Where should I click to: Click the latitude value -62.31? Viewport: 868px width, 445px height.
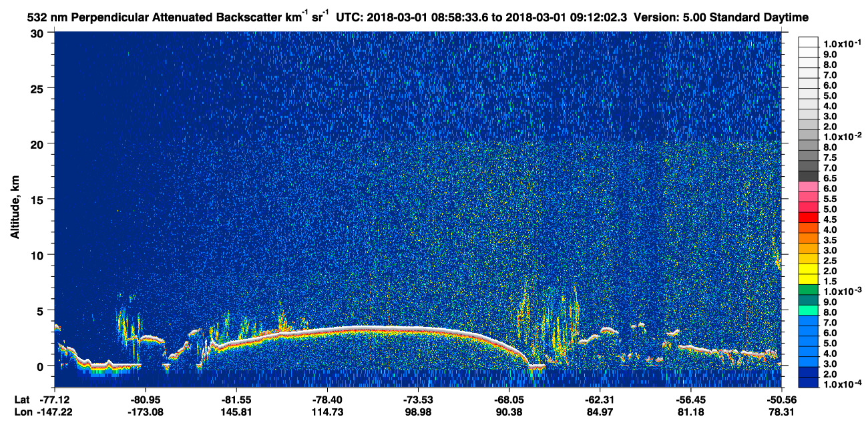599,400
